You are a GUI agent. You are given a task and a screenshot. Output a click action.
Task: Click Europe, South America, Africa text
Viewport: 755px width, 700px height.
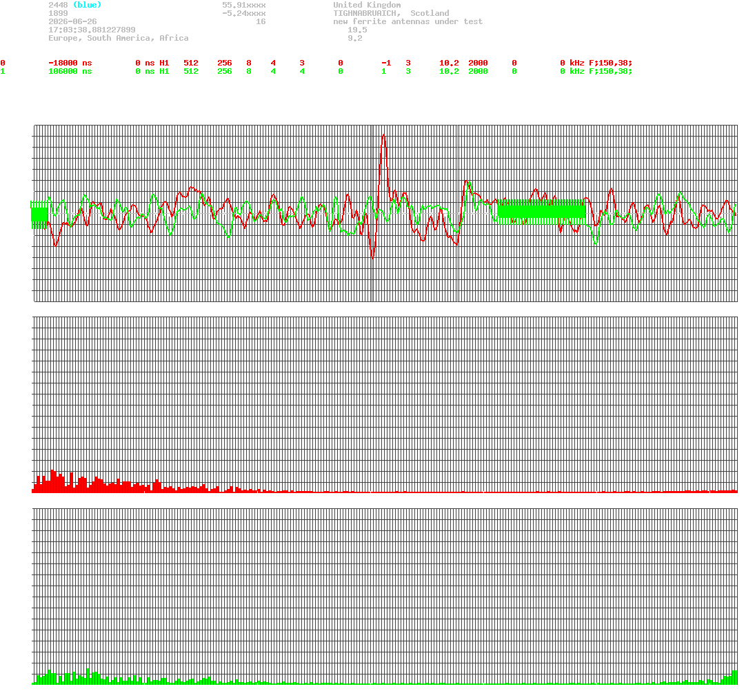(119, 38)
